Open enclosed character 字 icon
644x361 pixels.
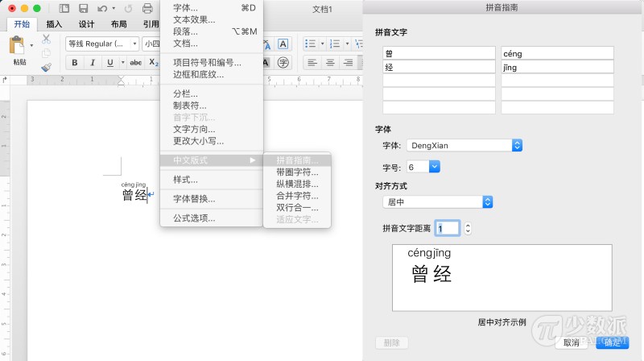point(283,63)
